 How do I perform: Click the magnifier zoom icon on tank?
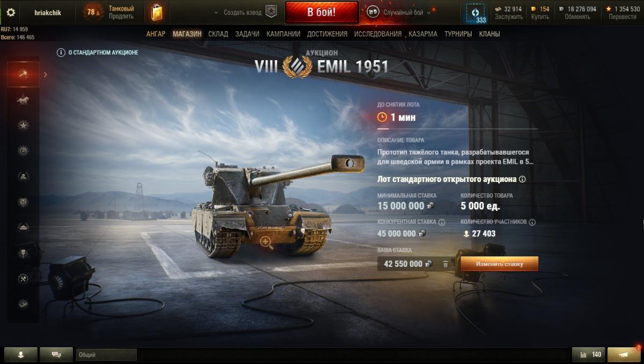pyautogui.click(x=266, y=242)
